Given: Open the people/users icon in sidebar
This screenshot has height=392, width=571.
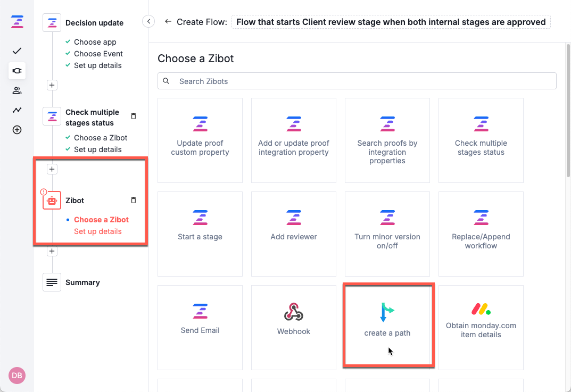Looking at the screenshot, I should [17, 90].
